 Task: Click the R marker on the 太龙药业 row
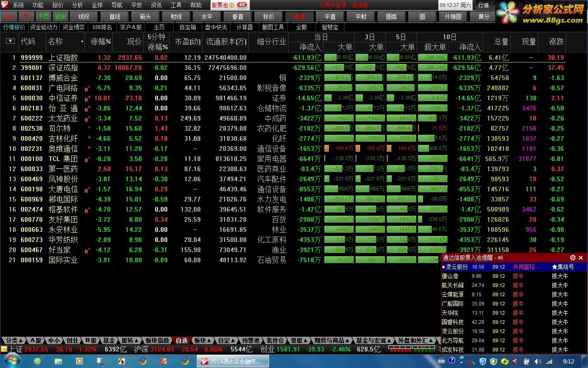tap(87, 119)
